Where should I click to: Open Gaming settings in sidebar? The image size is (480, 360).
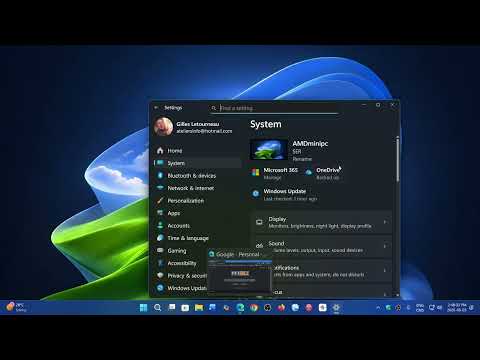coord(181,251)
